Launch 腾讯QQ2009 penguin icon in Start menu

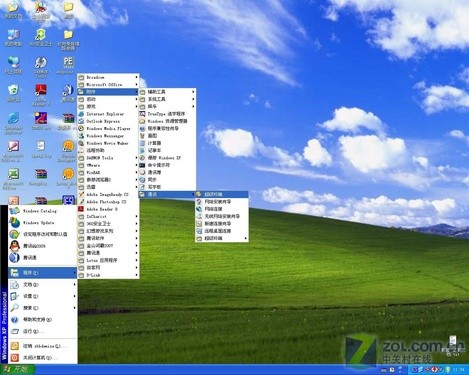click(43, 246)
